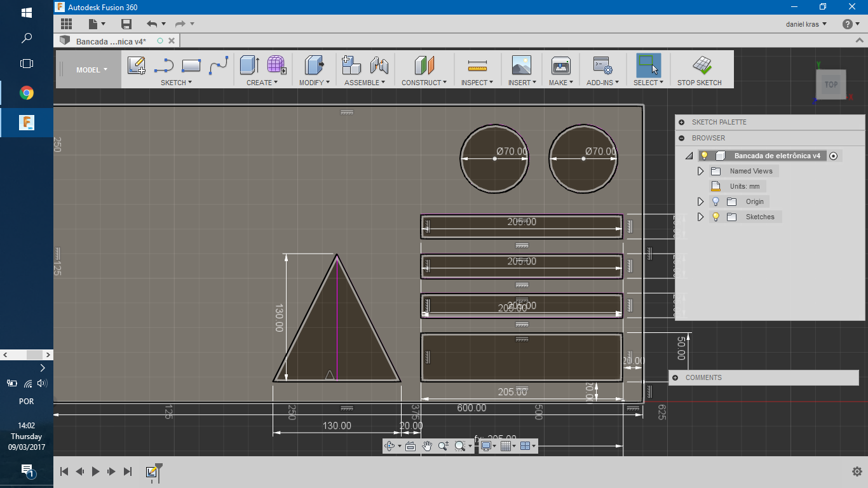Click the Zoom Window fit icon

point(460,446)
